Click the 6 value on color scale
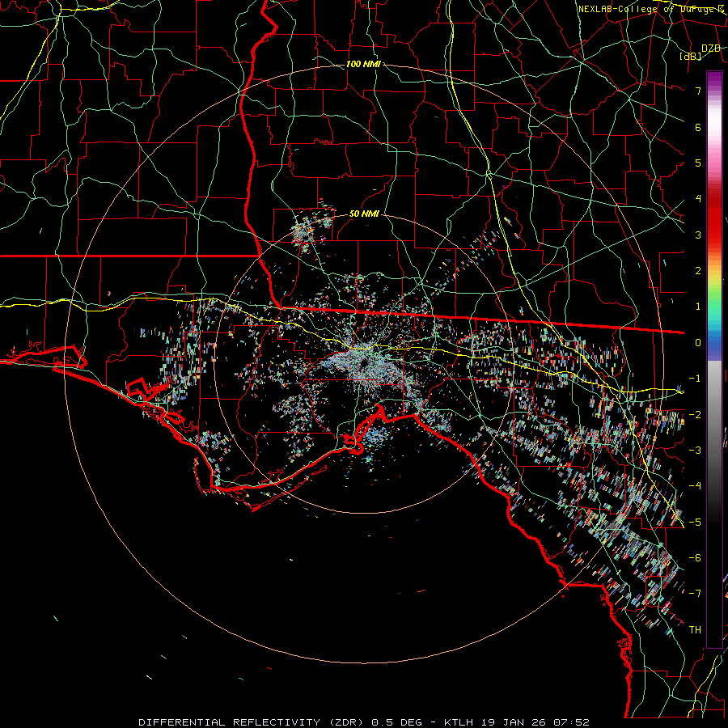The image size is (728, 728). point(698,127)
